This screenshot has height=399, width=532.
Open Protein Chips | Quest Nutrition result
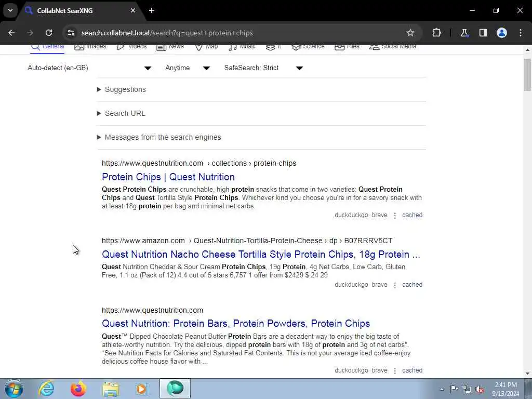(168, 177)
